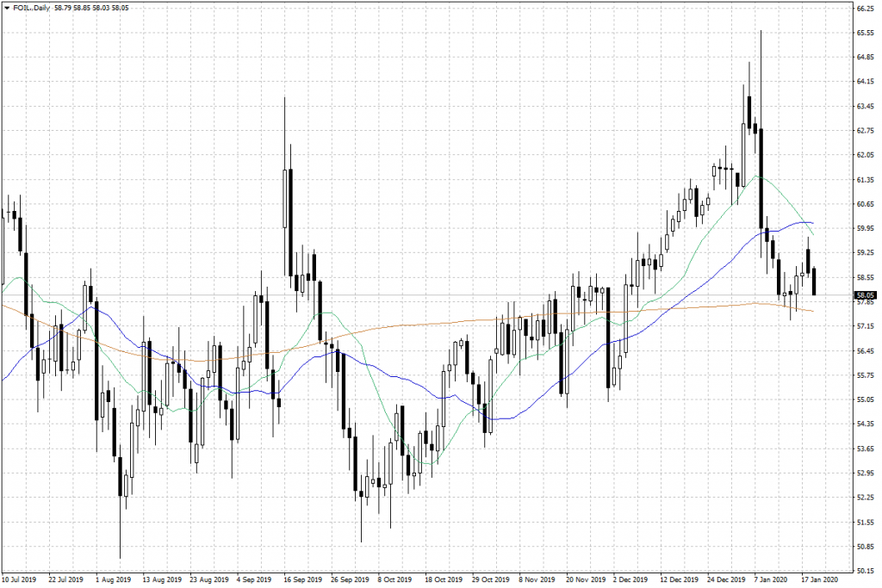Pick the 55.05 price scale value
The width and height of the screenshot is (882, 588).
click(866, 400)
